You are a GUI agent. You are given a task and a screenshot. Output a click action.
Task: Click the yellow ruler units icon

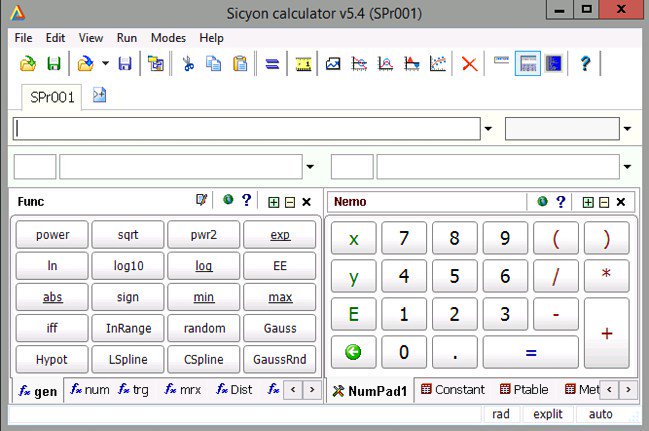pos(303,64)
